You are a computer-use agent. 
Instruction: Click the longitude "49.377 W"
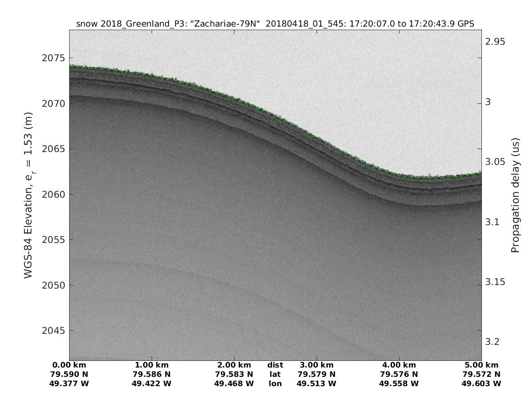tap(69, 383)
